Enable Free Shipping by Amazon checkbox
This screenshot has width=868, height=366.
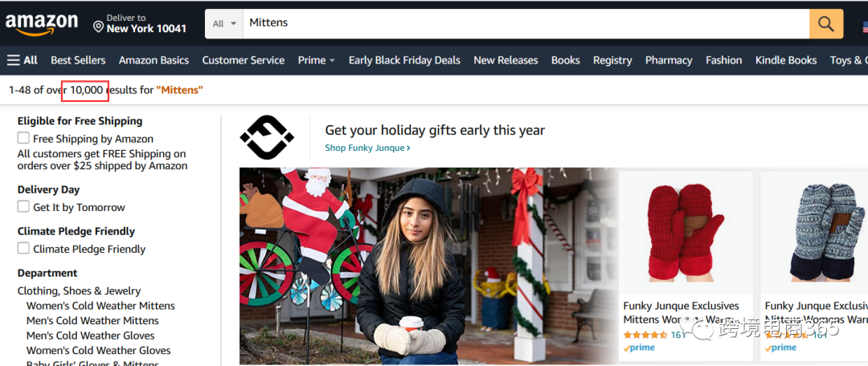pos(23,138)
